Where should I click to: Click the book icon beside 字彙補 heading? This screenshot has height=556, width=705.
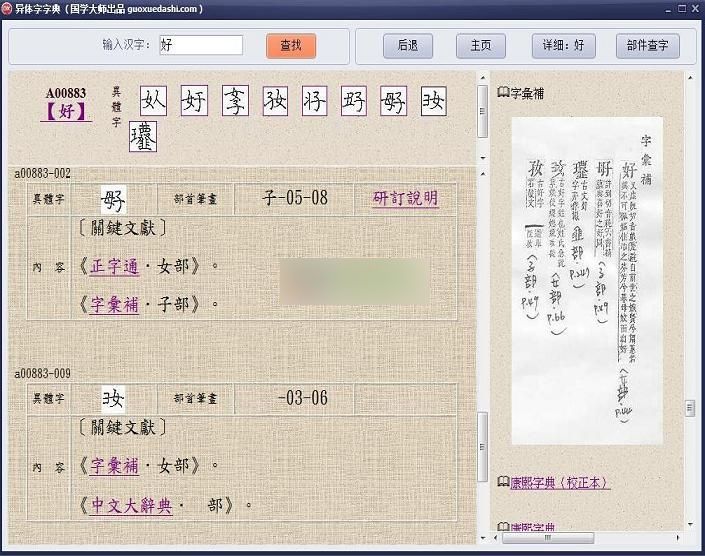coord(503,94)
